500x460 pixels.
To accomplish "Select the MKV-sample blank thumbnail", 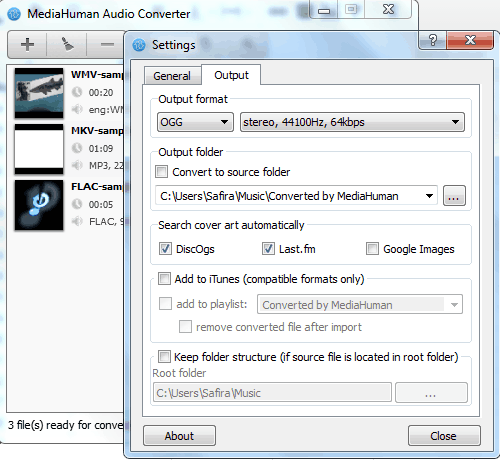I will pyautogui.click(x=39, y=149).
